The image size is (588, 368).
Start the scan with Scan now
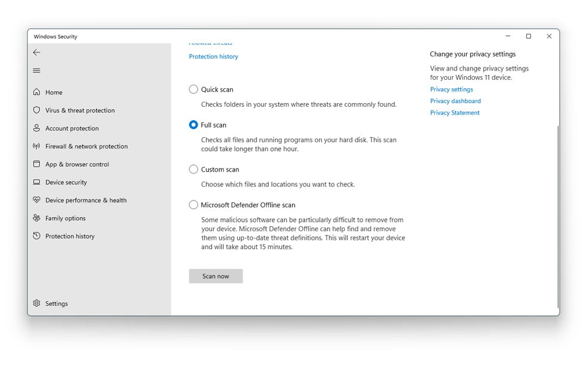click(216, 276)
